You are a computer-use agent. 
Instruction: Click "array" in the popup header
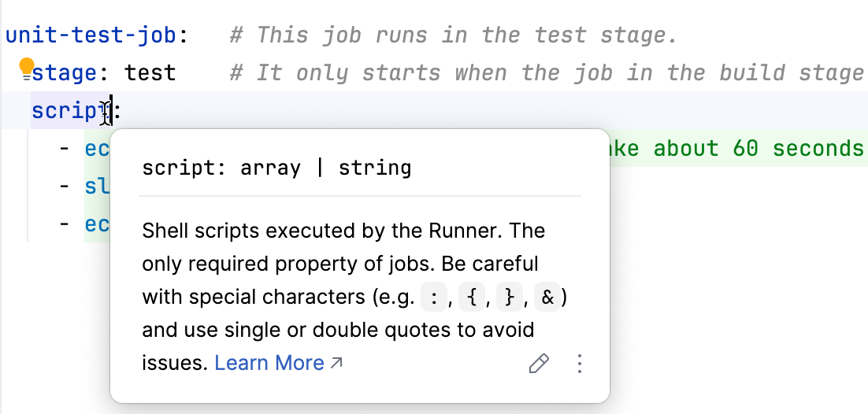point(271,168)
